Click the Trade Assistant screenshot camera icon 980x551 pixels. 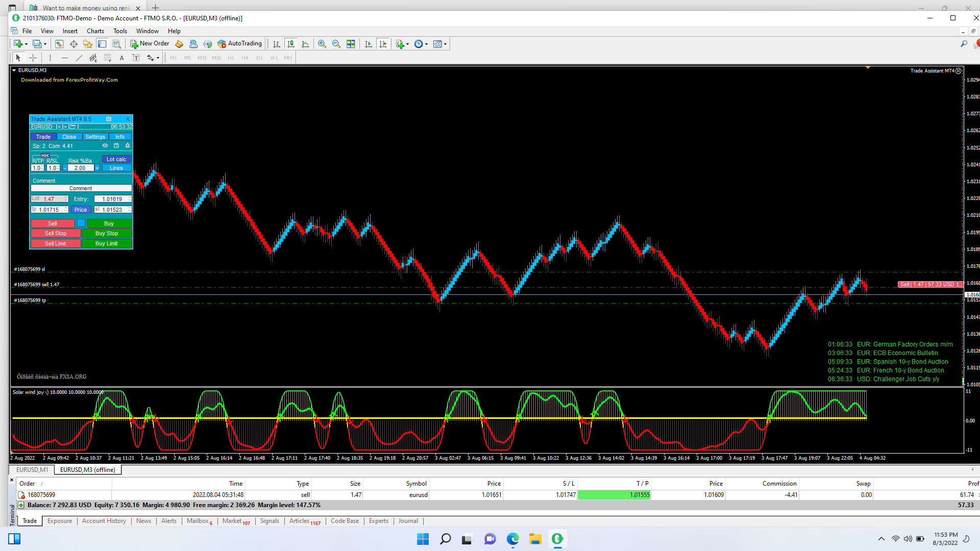(109, 119)
